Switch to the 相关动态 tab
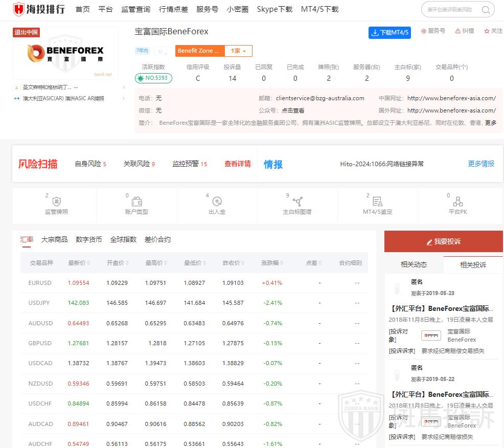Image resolution: width=504 pixels, height=448 pixels. pyautogui.click(x=414, y=264)
